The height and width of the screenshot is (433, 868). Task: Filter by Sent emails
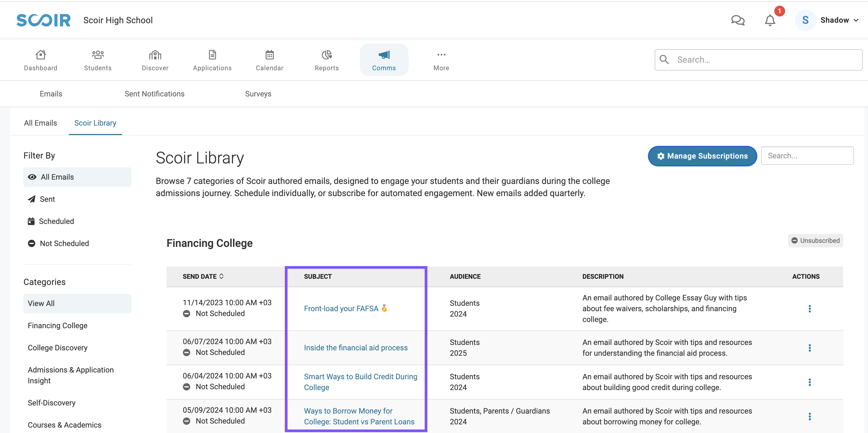pyautogui.click(x=77, y=199)
